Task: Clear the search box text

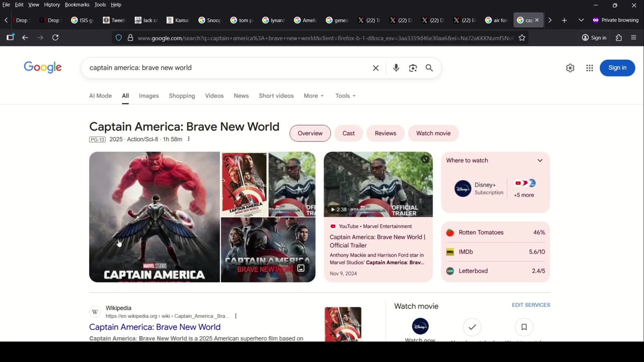Action: point(375,68)
